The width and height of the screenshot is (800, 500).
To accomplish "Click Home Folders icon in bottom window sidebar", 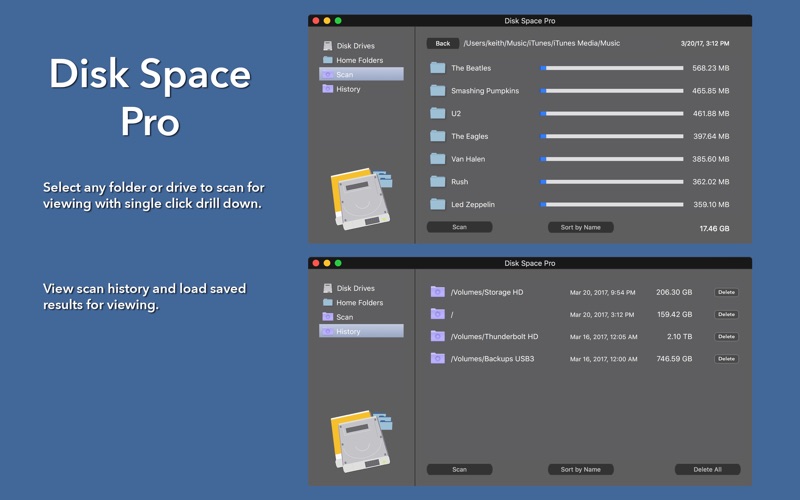I will pyautogui.click(x=328, y=302).
